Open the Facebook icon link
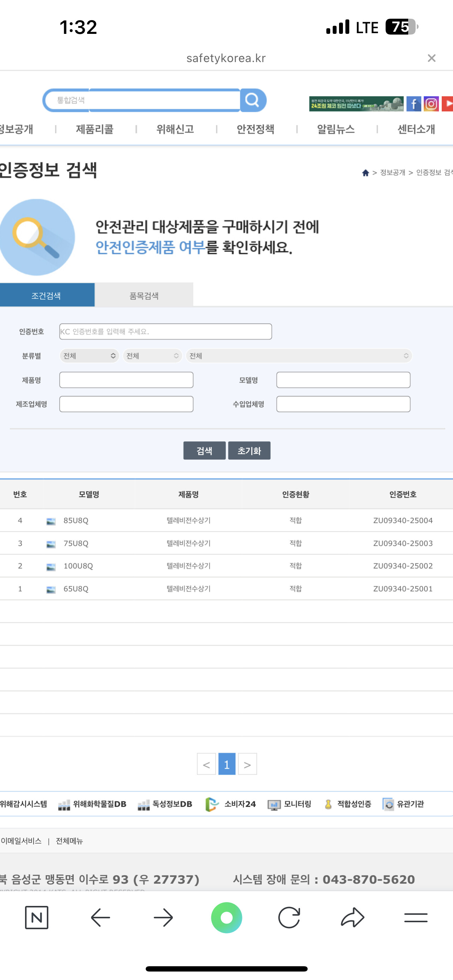The height and width of the screenshot is (980, 453). (x=413, y=104)
